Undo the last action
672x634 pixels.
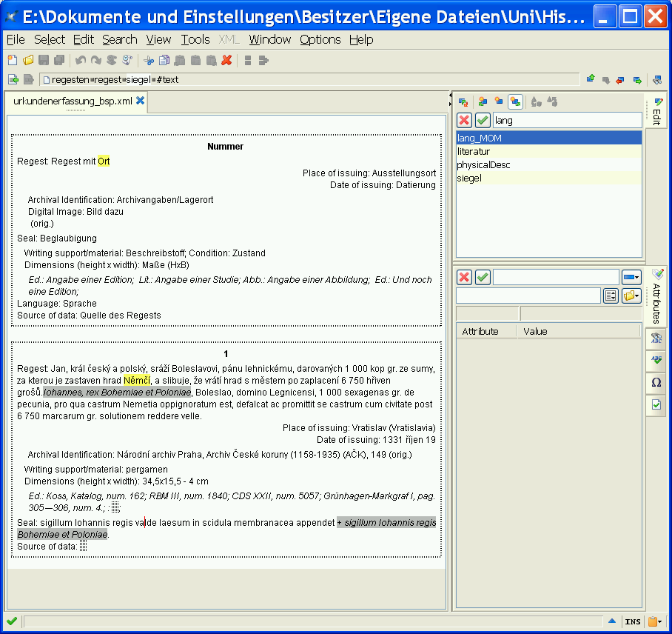(x=81, y=61)
